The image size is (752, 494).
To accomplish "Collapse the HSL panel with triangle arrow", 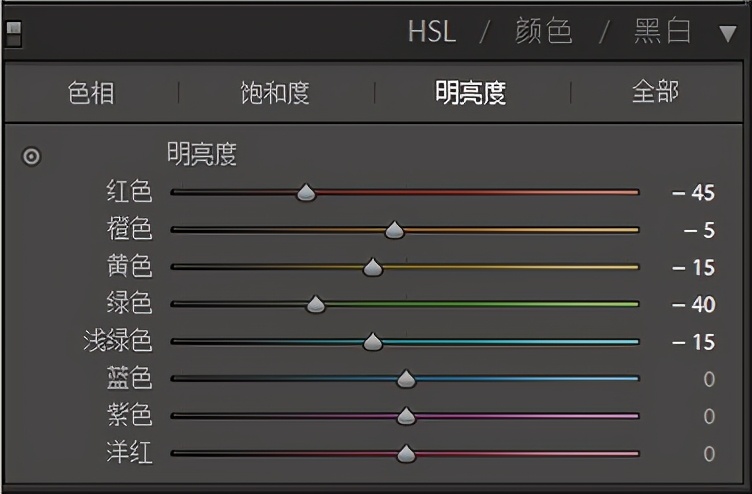I will pos(727,33).
